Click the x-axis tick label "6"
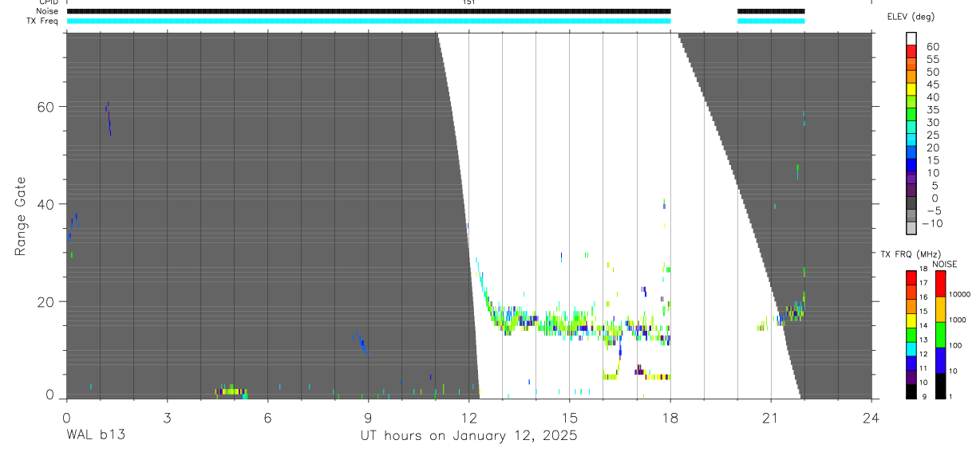The height and width of the screenshot is (452, 980). coord(267,417)
